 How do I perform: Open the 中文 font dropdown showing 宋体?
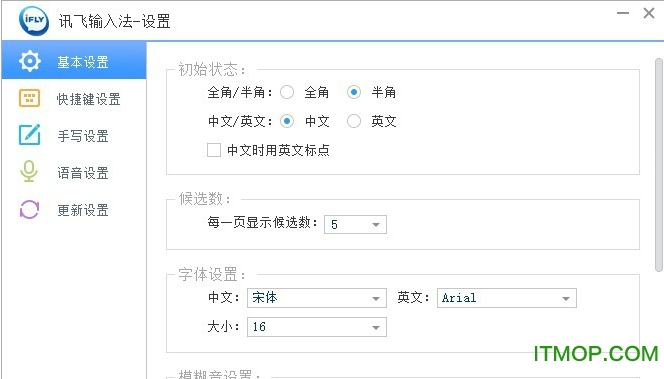click(x=317, y=298)
